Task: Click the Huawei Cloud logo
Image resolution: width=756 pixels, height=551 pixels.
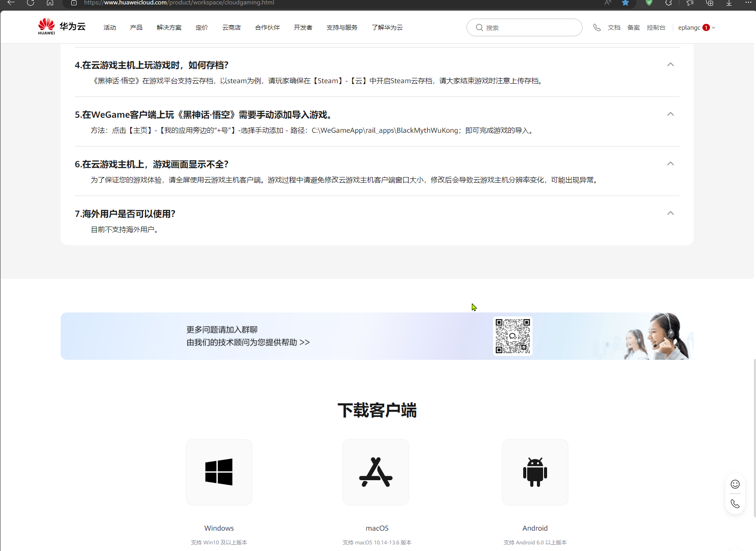Action: pos(62,27)
